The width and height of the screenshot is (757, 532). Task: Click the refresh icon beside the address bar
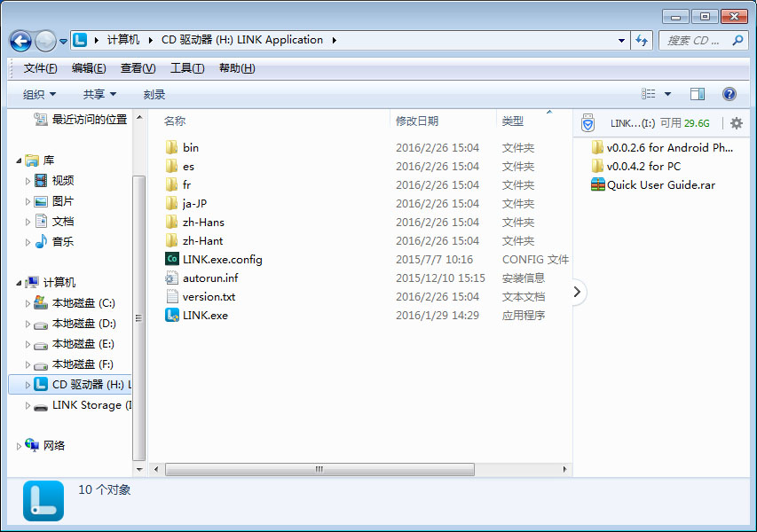pyautogui.click(x=641, y=40)
